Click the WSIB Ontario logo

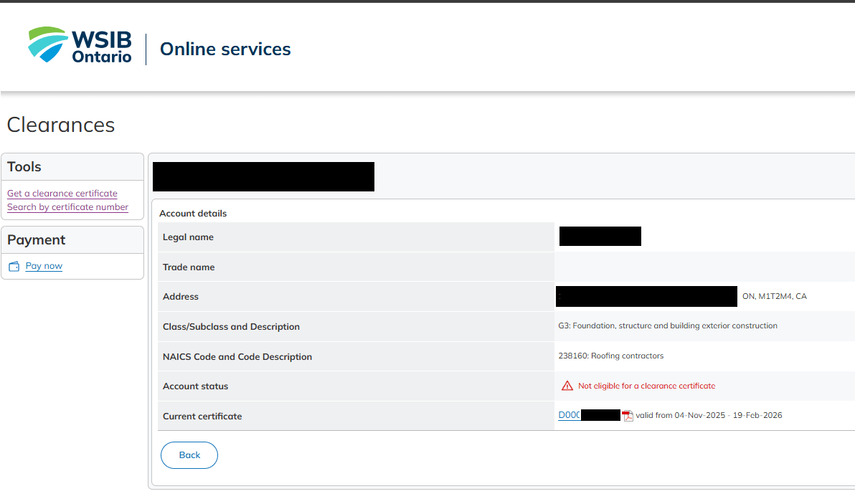(x=80, y=45)
